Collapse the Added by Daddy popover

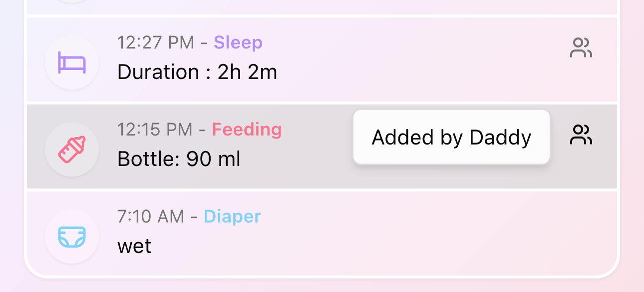pos(451,136)
